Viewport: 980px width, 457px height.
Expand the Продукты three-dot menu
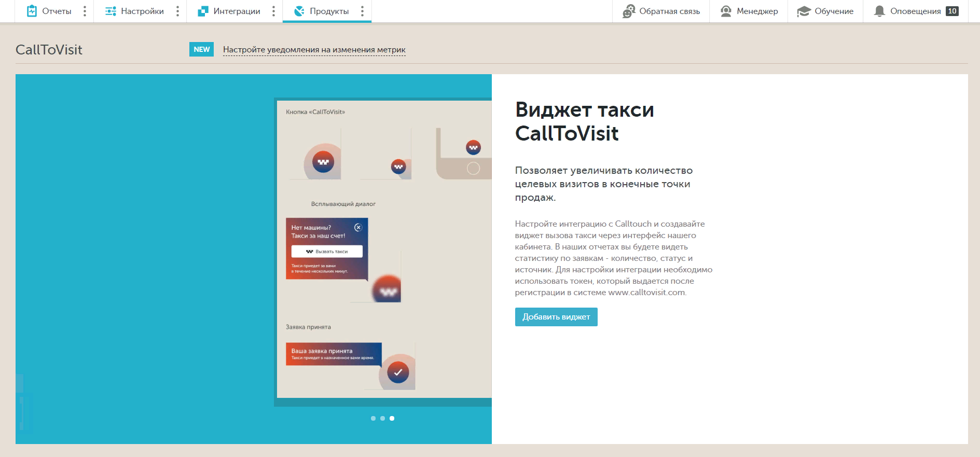tap(362, 11)
